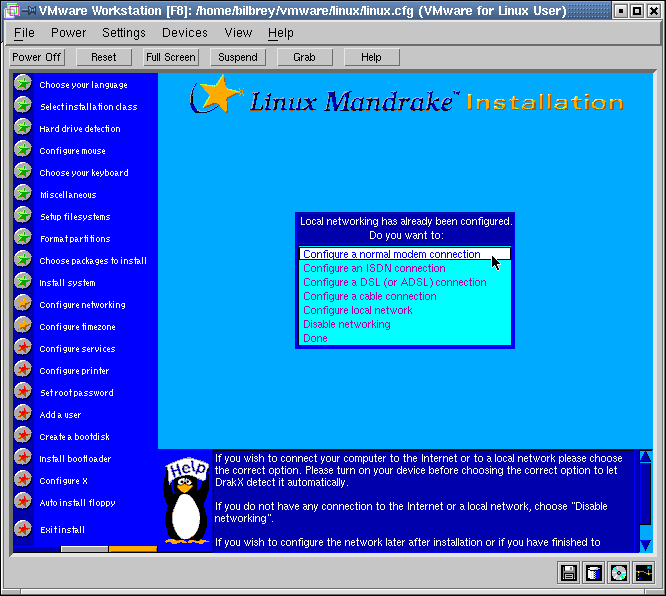Click the star icon beside Configure networking
Image resolution: width=666 pixels, height=596 pixels.
(23, 304)
